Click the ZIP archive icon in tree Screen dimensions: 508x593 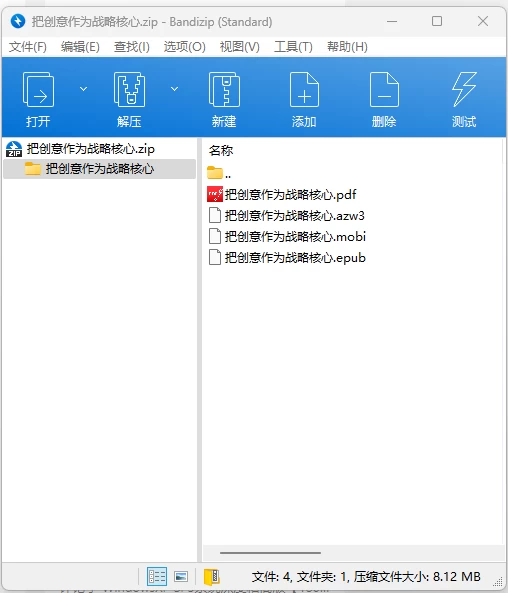[14, 149]
